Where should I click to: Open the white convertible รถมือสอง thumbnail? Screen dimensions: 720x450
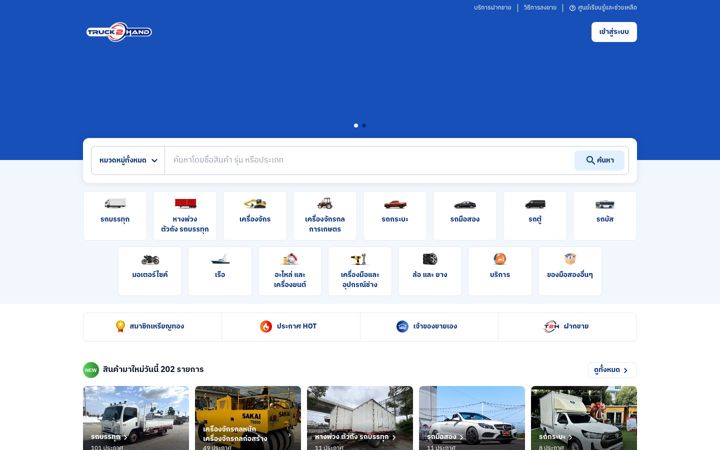coord(472,418)
